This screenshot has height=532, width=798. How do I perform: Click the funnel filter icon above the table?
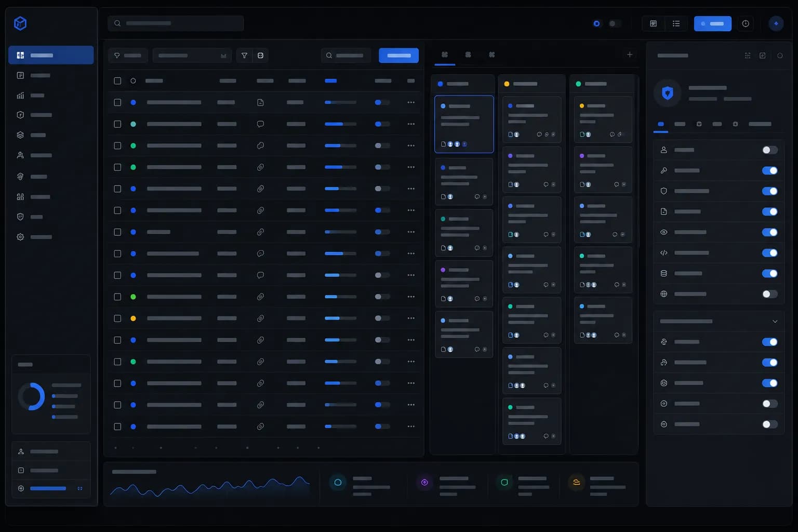[244, 56]
